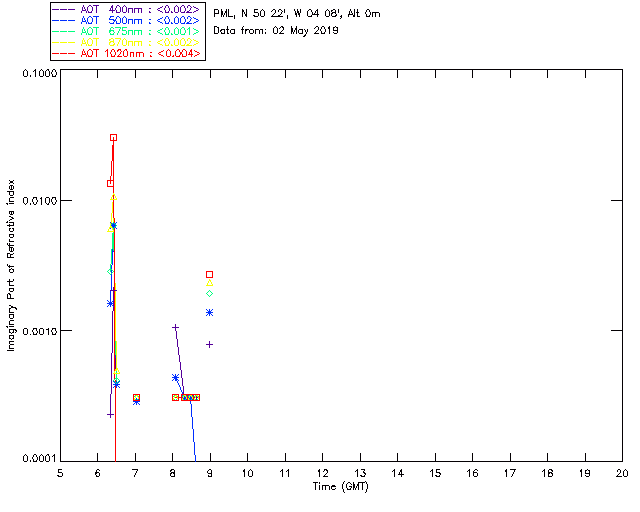Click the y-axis tick label 0.0100
Image resolution: width=640 pixels, height=512 pixels.
pos(40,201)
